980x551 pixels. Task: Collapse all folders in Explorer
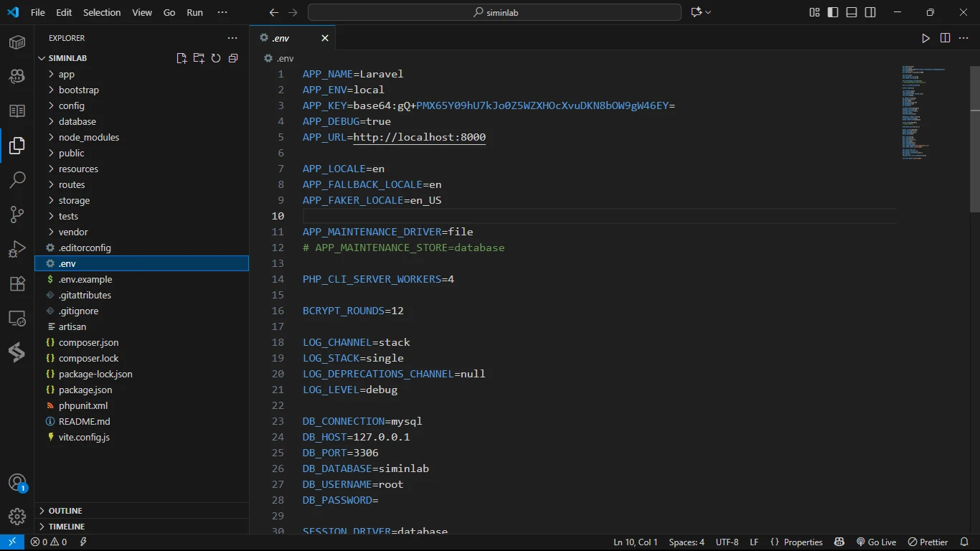[x=233, y=58]
